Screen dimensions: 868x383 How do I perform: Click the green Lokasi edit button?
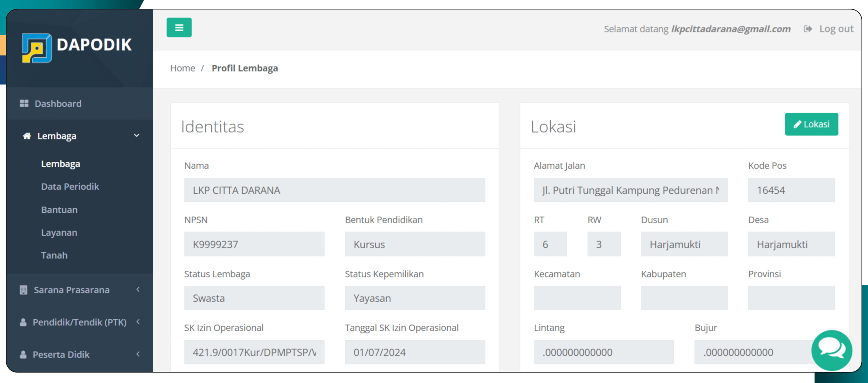(x=811, y=124)
